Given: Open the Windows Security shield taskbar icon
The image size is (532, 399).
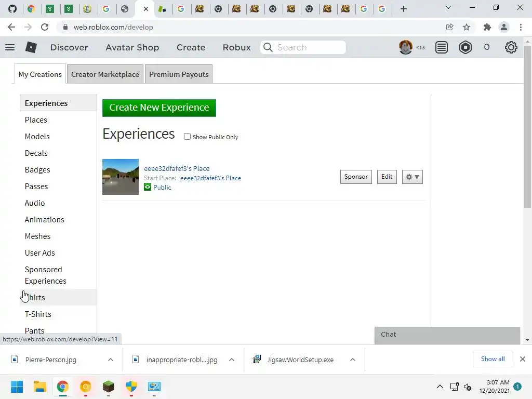Looking at the screenshot, I should coord(131,387).
